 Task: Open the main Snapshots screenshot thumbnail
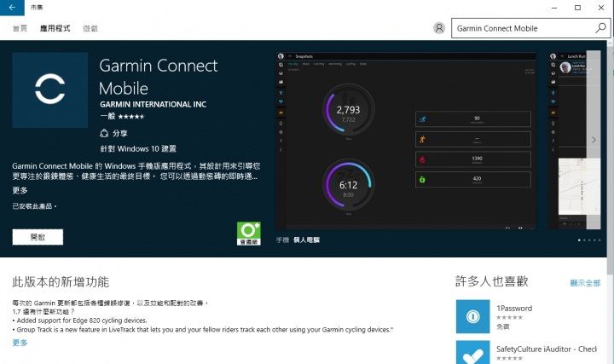click(x=406, y=141)
